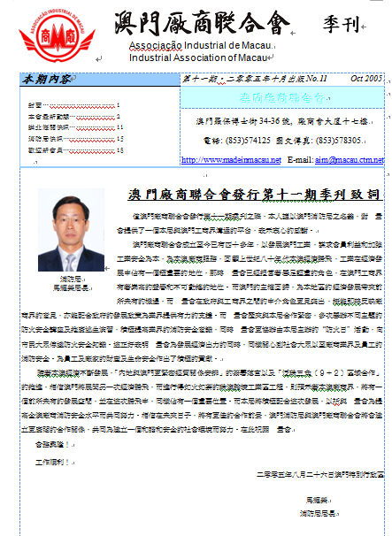The height and width of the screenshot is (536, 392).
Task: Click the address line containing 34-36
Action: (x=282, y=121)
